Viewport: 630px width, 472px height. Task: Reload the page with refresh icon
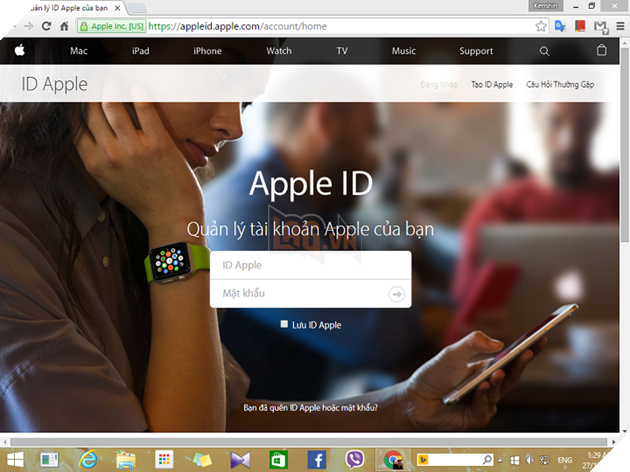(47, 26)
